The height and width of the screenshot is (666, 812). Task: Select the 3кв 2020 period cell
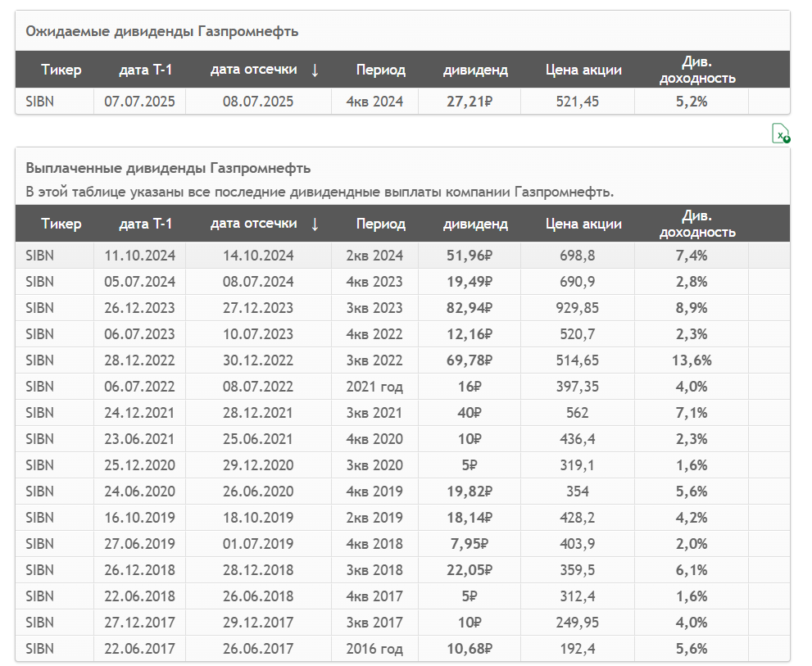point(374,465)
